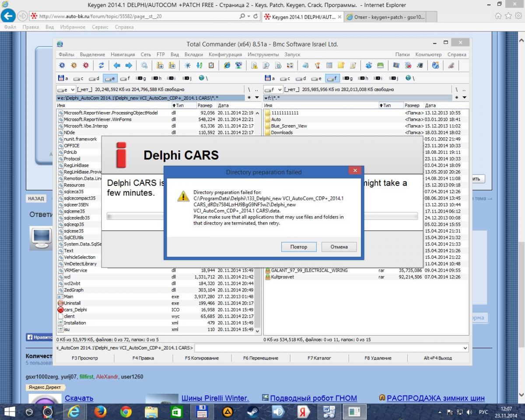
Task: Go back with blue left arrow icon
Action: point(117,65)
